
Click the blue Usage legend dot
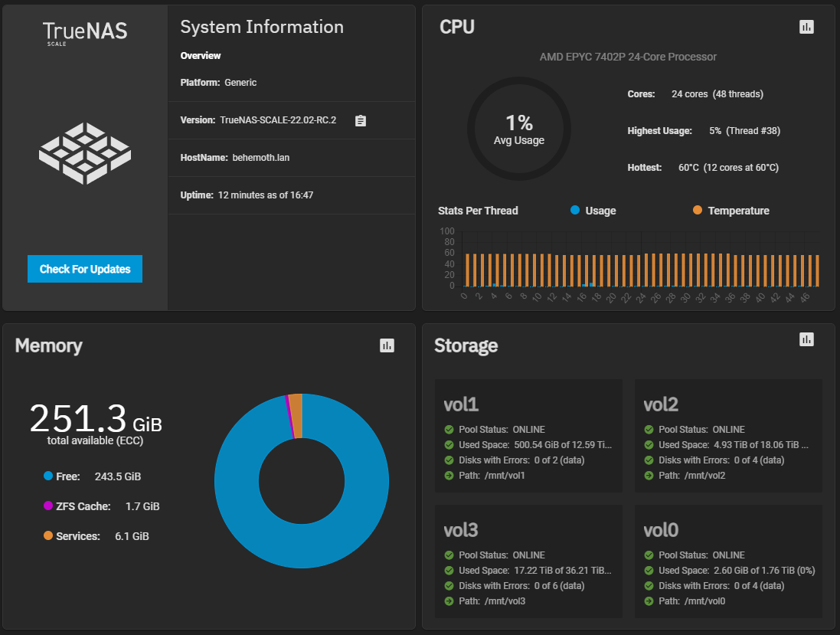[x=575, y=210]
